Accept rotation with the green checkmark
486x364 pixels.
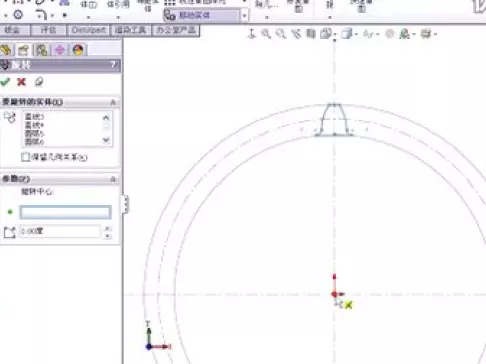[5, 82]
